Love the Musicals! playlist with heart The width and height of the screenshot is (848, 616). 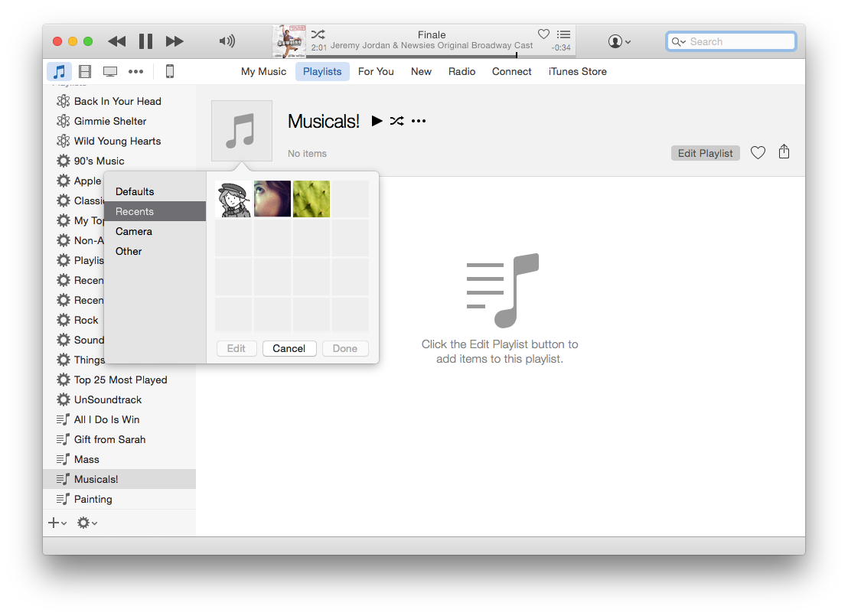pos(758,152)
